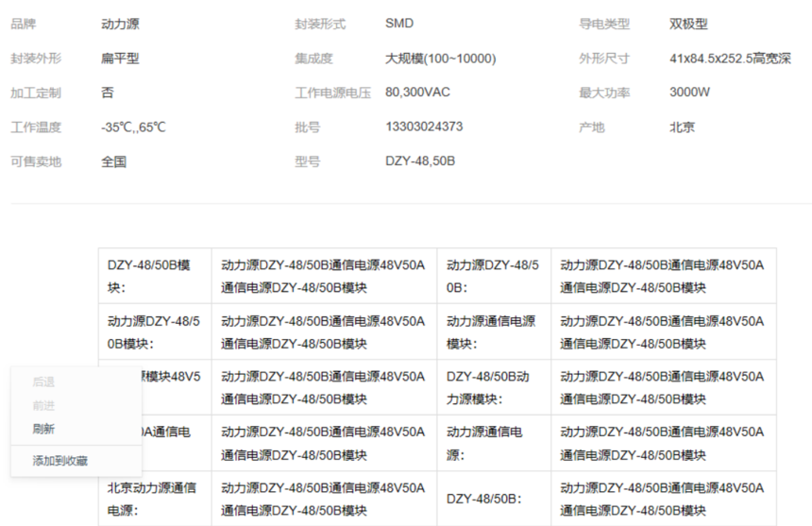Click the table cell DZY-48/50B动力源模块:

tap(494, 387)
